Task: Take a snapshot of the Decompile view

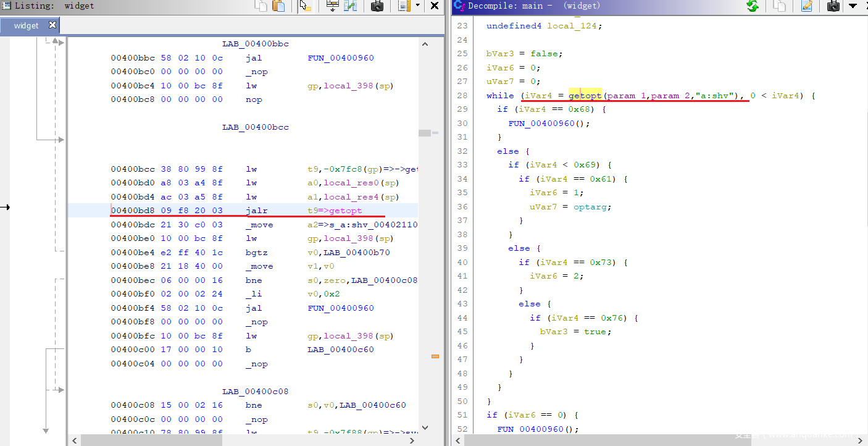Action: [x=833, y=6]
